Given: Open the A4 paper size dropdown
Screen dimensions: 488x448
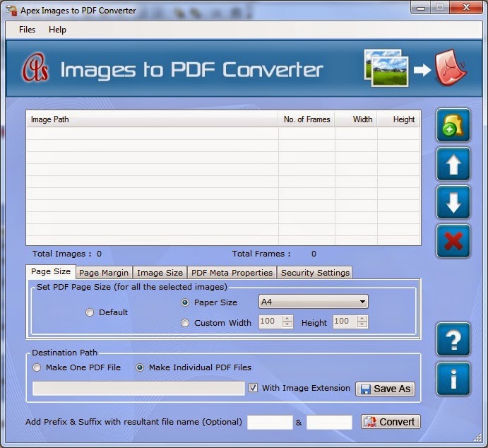Looking at the screenshot, I should click(314, 302).
